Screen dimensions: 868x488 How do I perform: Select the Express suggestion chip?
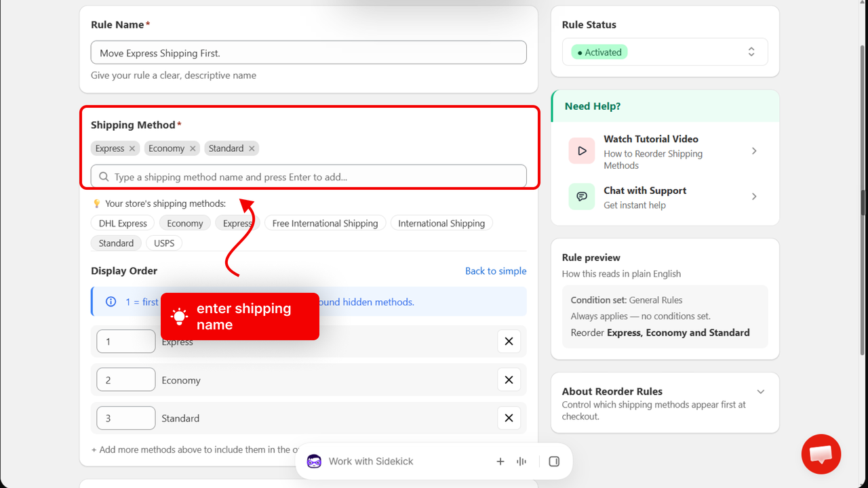pyautogui.click(x=237, y=223)
